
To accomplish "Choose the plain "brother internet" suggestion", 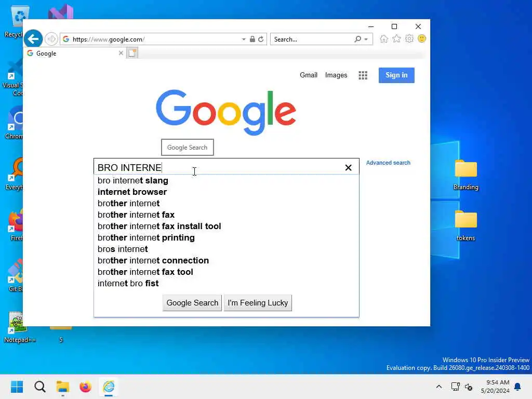I will (x=226, y=203).
